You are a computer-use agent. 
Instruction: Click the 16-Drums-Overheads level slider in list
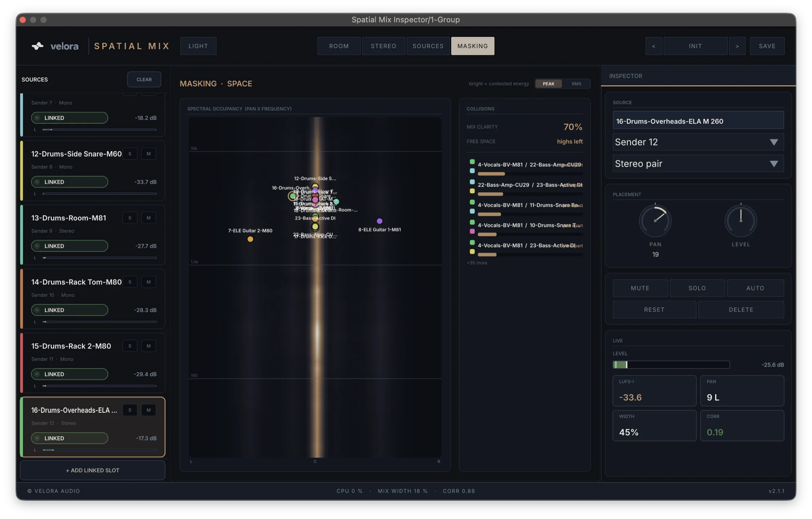99,450
